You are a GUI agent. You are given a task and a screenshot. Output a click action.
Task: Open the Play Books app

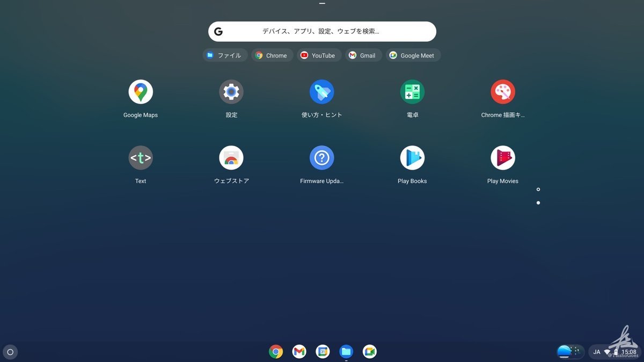tap(412, 157)
